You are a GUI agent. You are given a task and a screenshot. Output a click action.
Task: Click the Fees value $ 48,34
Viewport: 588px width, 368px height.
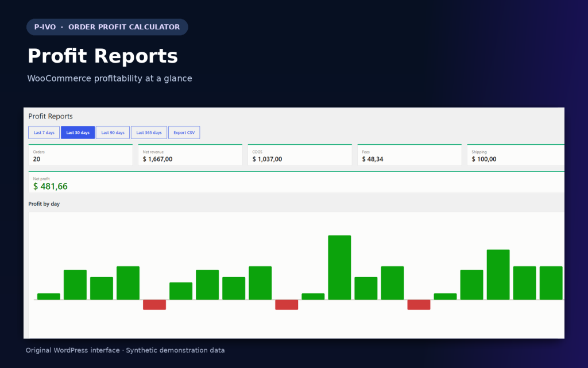[x=373, y=159]
